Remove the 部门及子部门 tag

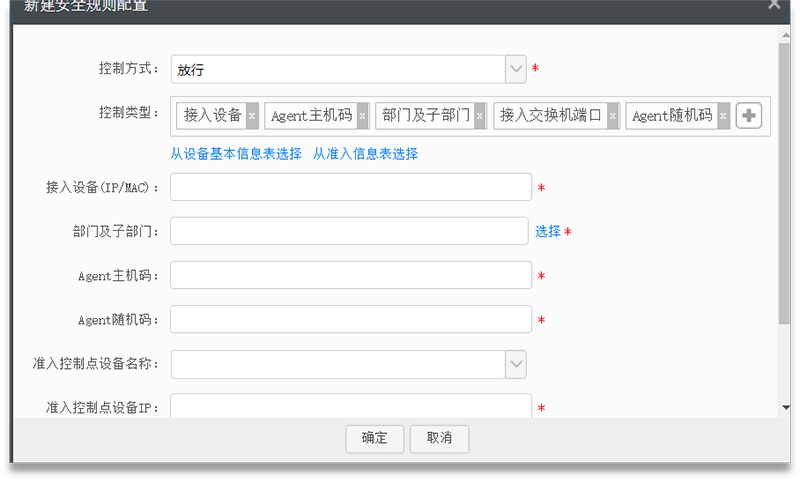[480, 116]
